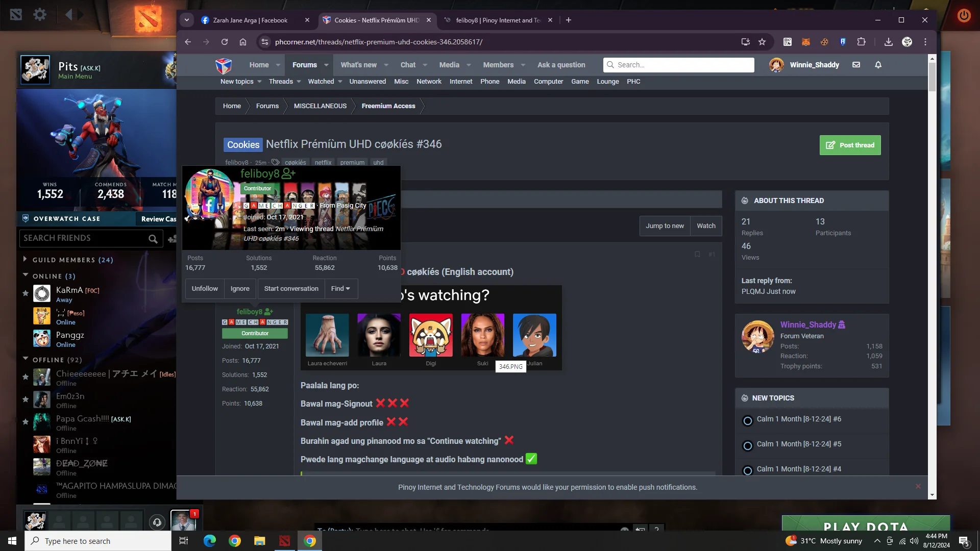Open the extensions puzzle icon
This screenshot has height=551, width=980.
(862, 42)
